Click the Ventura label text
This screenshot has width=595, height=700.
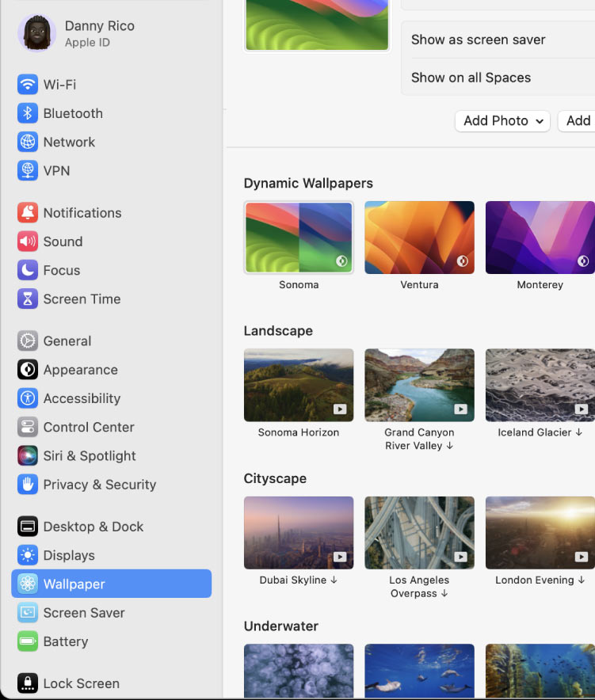419,285
